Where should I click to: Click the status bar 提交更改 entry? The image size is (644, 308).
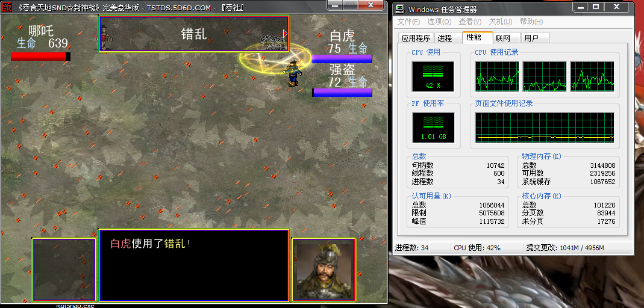pyautogui.click(x=564, y=248)
